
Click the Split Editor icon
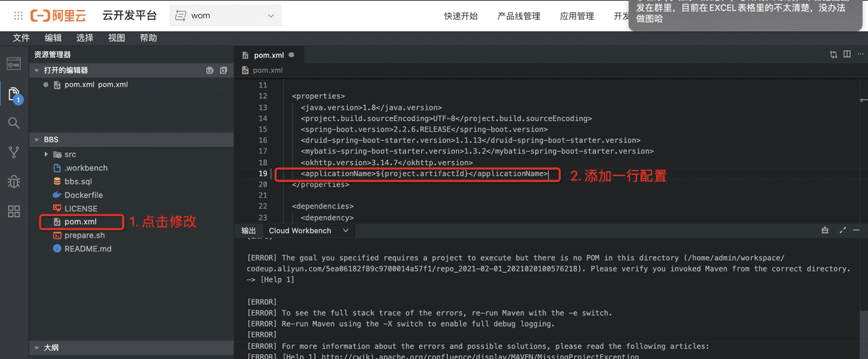coord(847,54)
